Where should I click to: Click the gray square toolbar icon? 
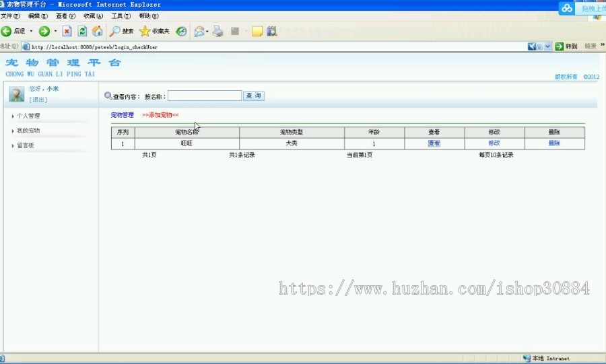pos(235,31)
